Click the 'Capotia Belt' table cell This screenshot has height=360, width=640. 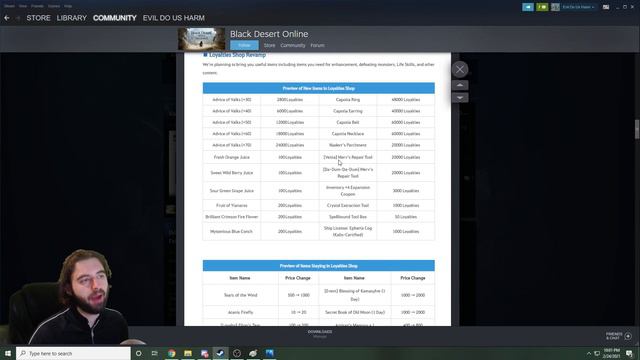(x=348, y=122)
